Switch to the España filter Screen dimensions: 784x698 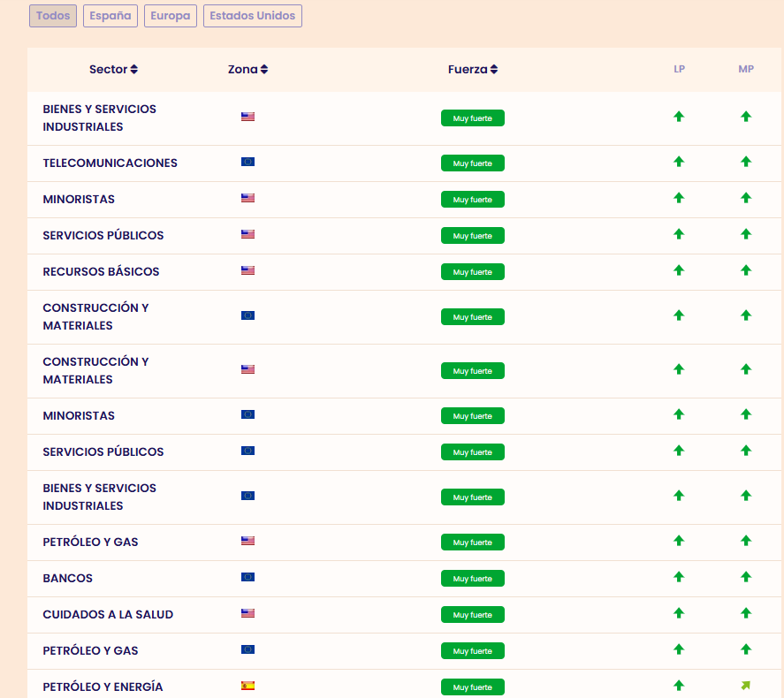[110, 16]
